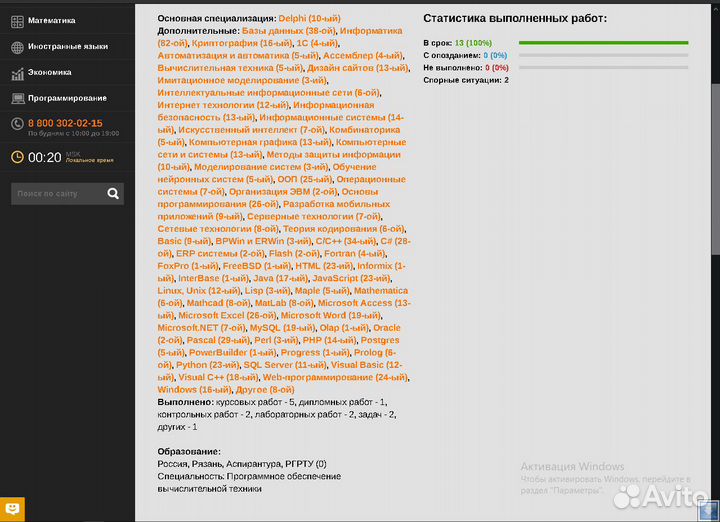Go to the Экономика menu section
The image size is (720, 522).
coord(49,73)
